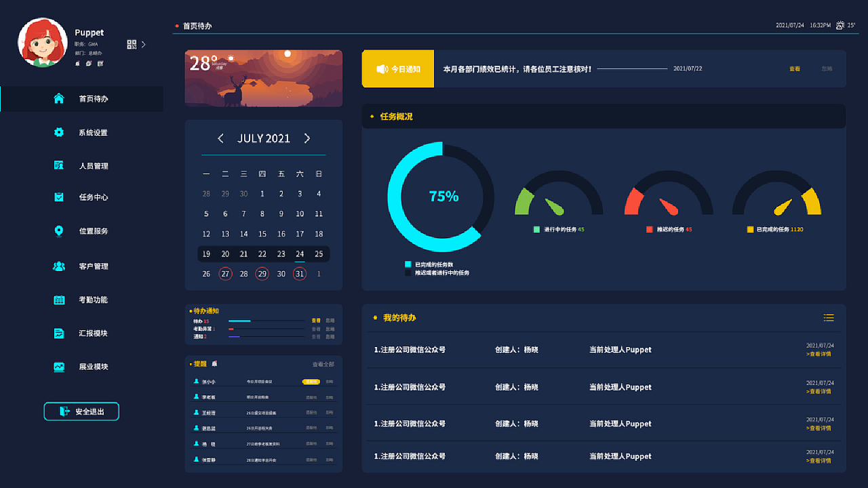Click 查看 for 待办 15 notifications
Viewport: 868px width, 488px height.
pyautogui.click(x=316, y=321)
